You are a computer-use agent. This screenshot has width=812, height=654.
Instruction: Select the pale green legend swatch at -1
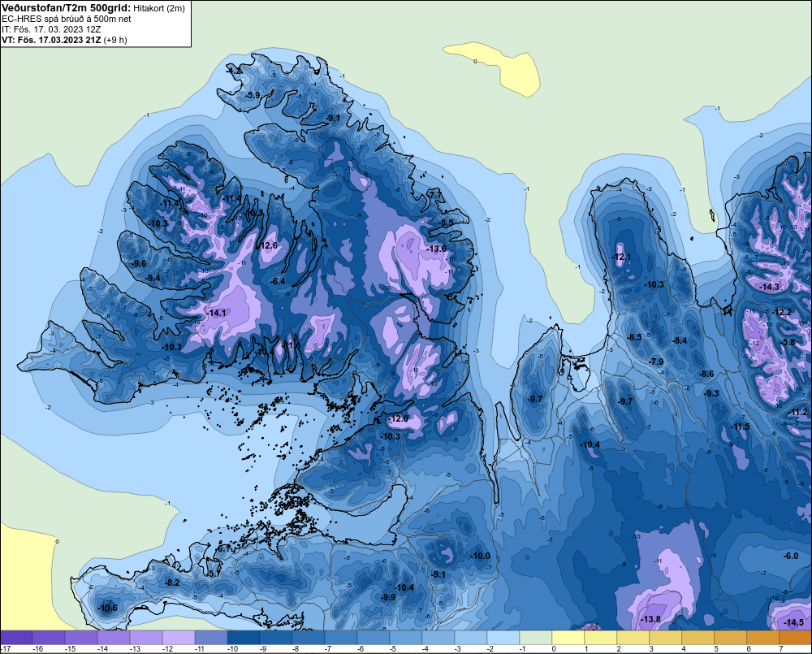(x=536, y=638)
